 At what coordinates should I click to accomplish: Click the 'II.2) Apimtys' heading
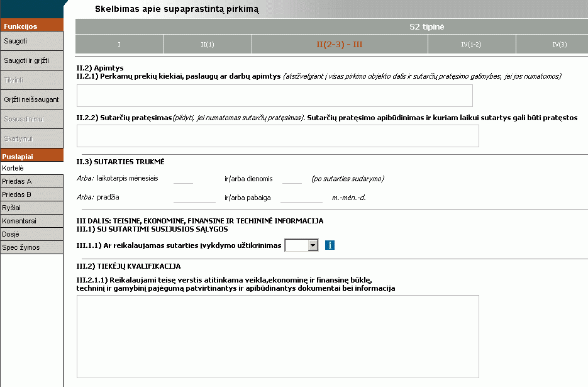[x=100, y=68]
